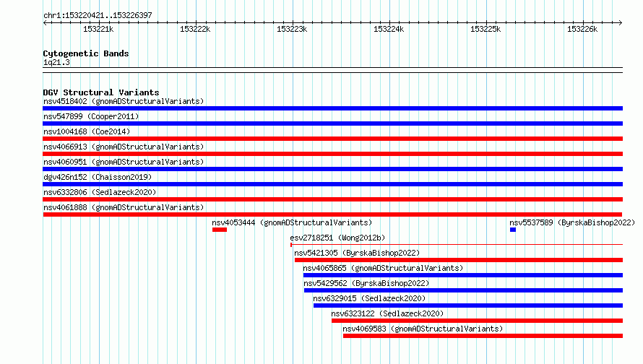Click the thin red line under esv2718251
The width and height of the screenshot is (643, 364).
point(457,245)
